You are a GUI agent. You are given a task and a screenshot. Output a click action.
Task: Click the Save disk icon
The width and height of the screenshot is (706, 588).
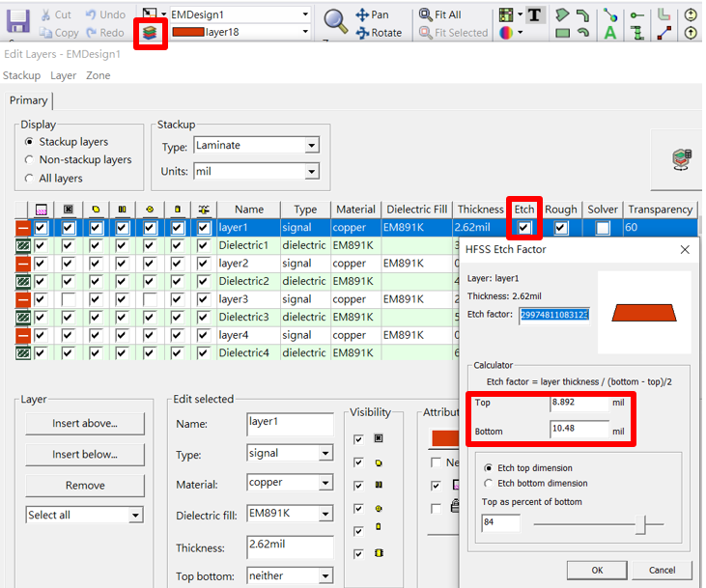click(18, 21)
